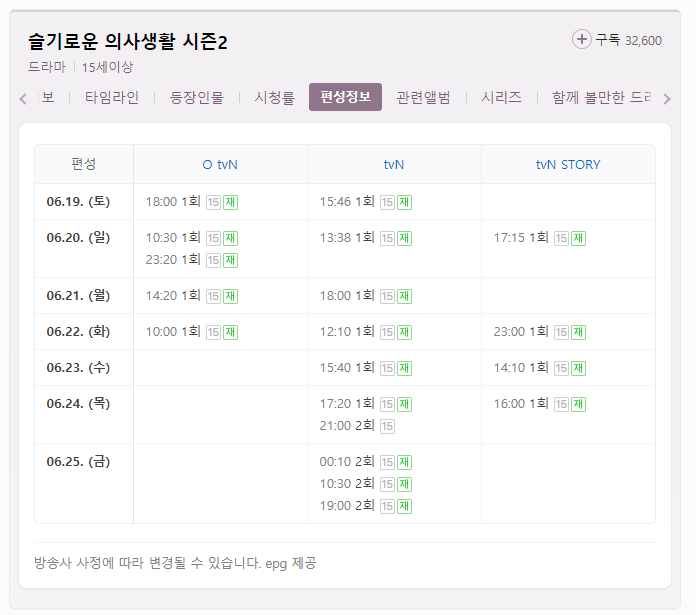This screenshot has width=696, height=615.
Task: Select the 편성정보 tab
Action: tap(345, 97)
